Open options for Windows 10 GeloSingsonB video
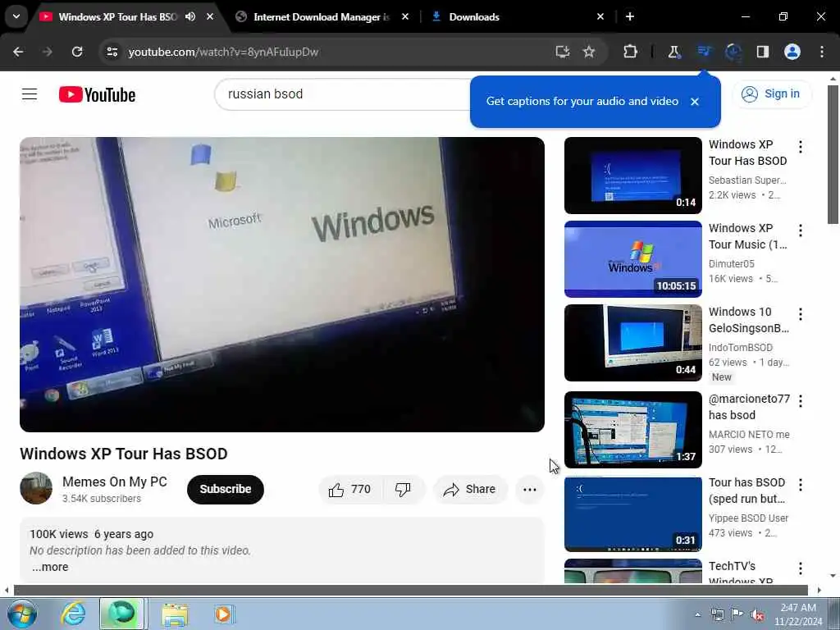Image resolution: width=840 pixels, height=630 pixels. coord(801,314)
